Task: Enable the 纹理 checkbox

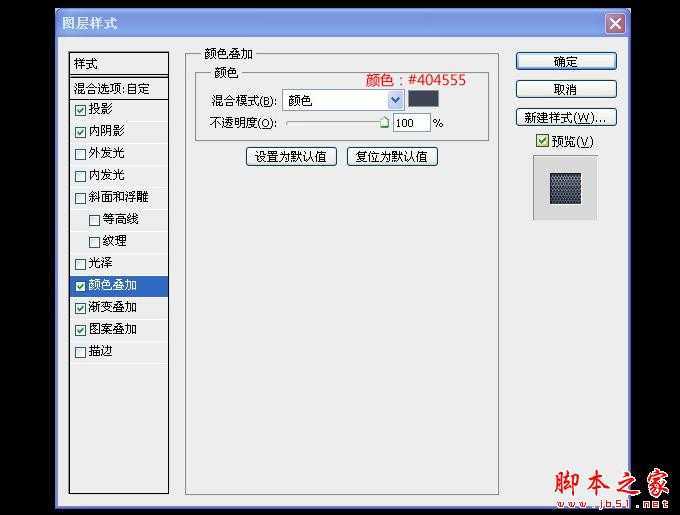Action: pyautogui.click(x=94, y=242)
